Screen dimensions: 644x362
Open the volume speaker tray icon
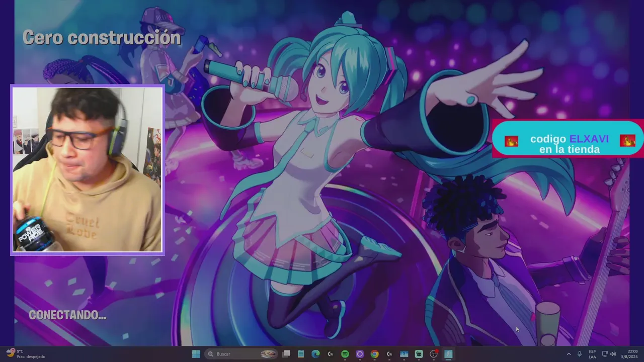pos(613,354)
